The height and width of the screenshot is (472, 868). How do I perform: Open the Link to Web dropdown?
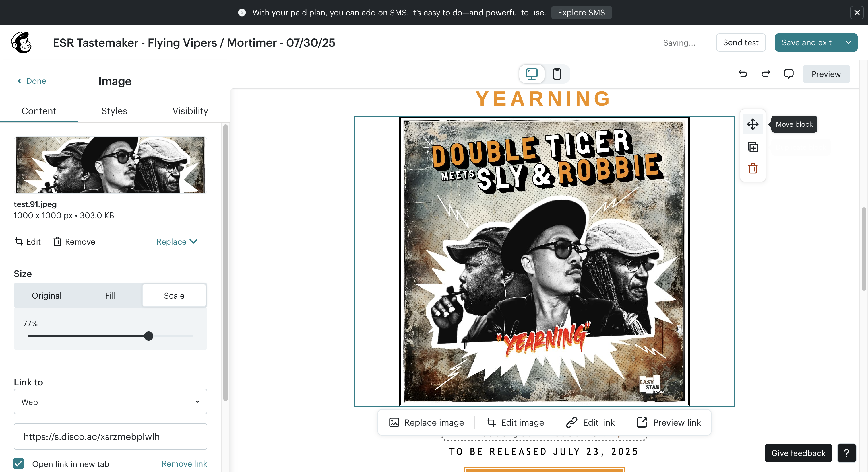coord(111,402)
